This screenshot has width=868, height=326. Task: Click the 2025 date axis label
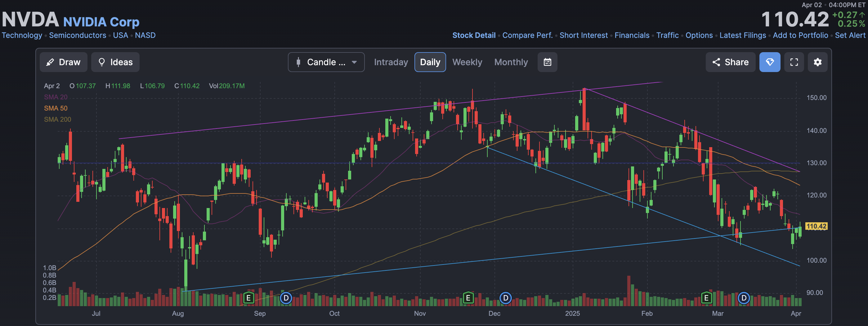pos(572,314)
